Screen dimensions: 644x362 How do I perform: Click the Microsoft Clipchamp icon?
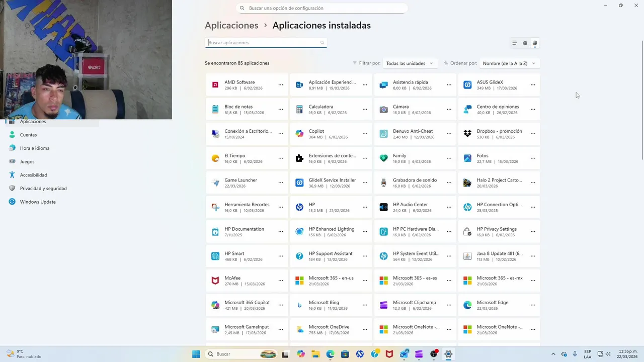coord(383,305)
